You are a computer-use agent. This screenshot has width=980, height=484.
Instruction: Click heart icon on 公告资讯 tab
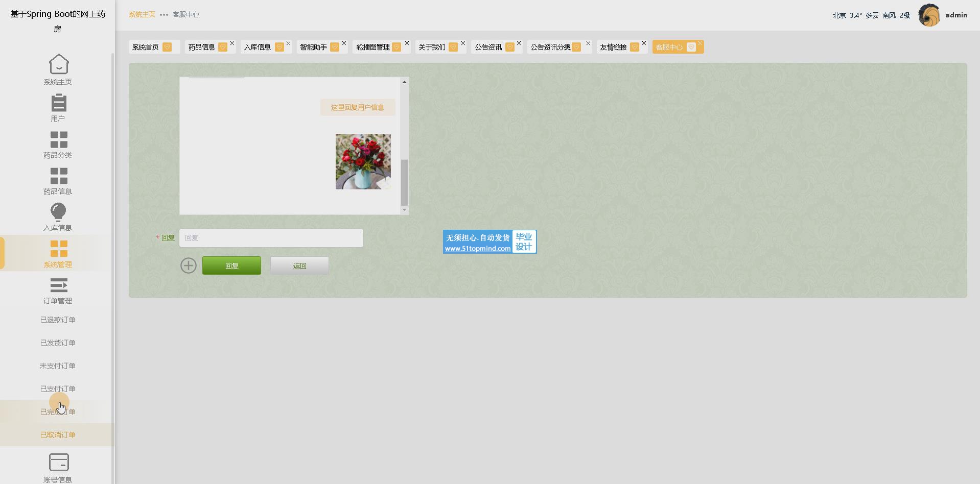[510, 47]
